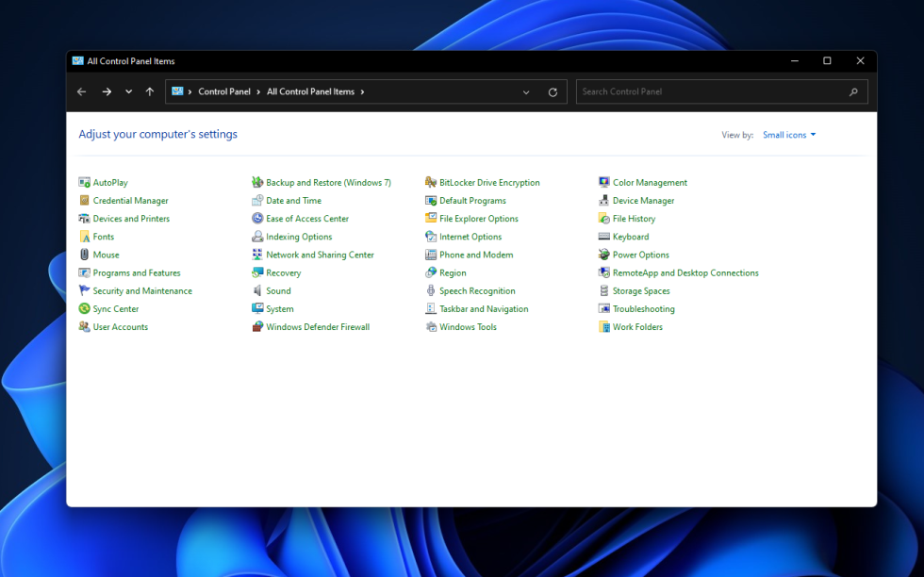
Task: Open the Fonts settings
Action: coord(102,236)
